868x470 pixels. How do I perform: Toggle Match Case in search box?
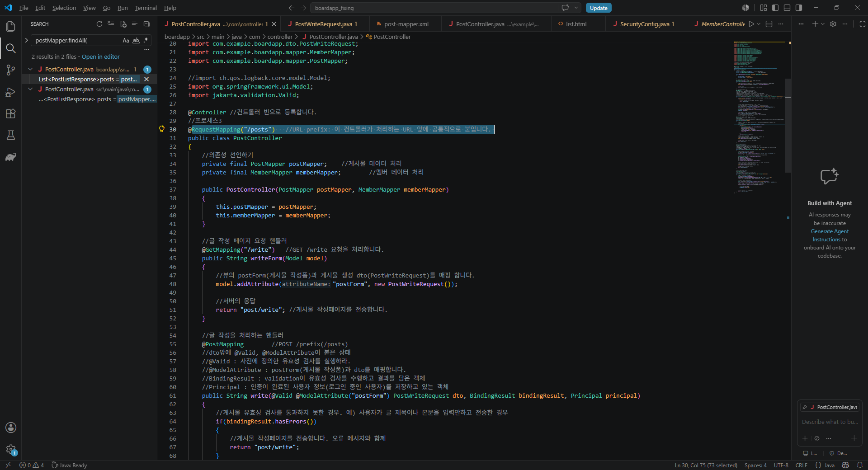[x=126, y=40]
